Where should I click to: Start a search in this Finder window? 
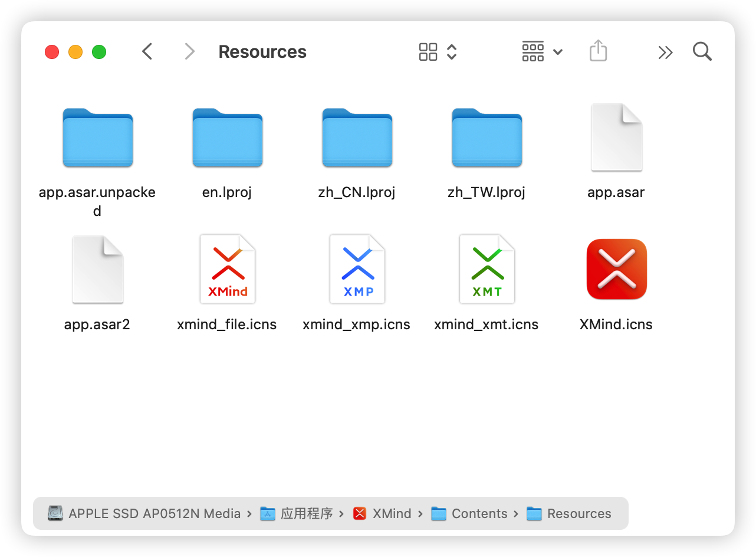coord(702,51)
